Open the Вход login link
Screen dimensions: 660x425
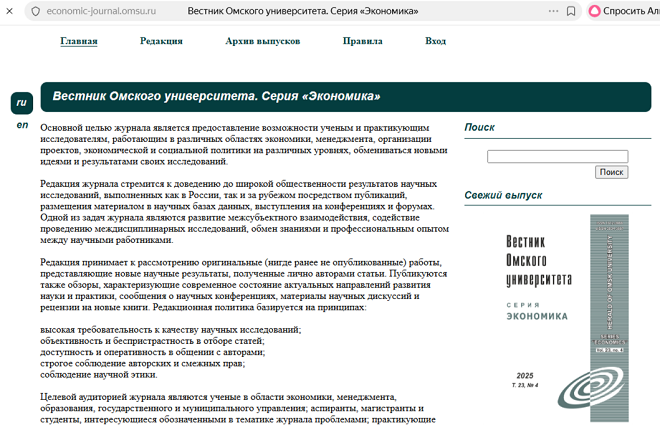click(x=435, y=41)
